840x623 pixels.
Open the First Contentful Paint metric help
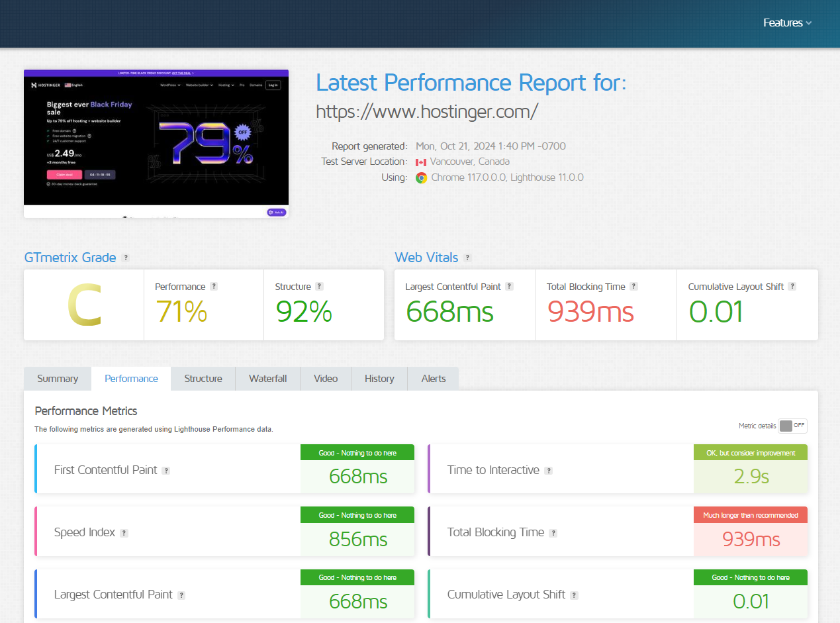[165, 470]
